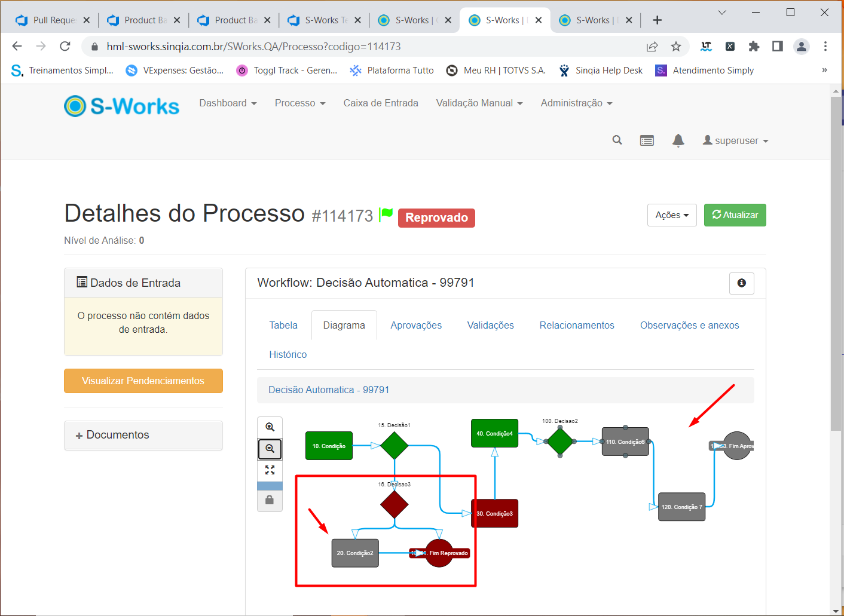Expand the Documentos panel
Viewport: 844px width, 616px height.
click(x=143, y=435)
